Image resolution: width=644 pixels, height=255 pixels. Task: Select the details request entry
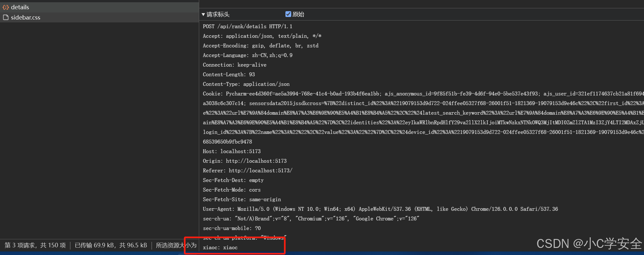tap(99, 7)
